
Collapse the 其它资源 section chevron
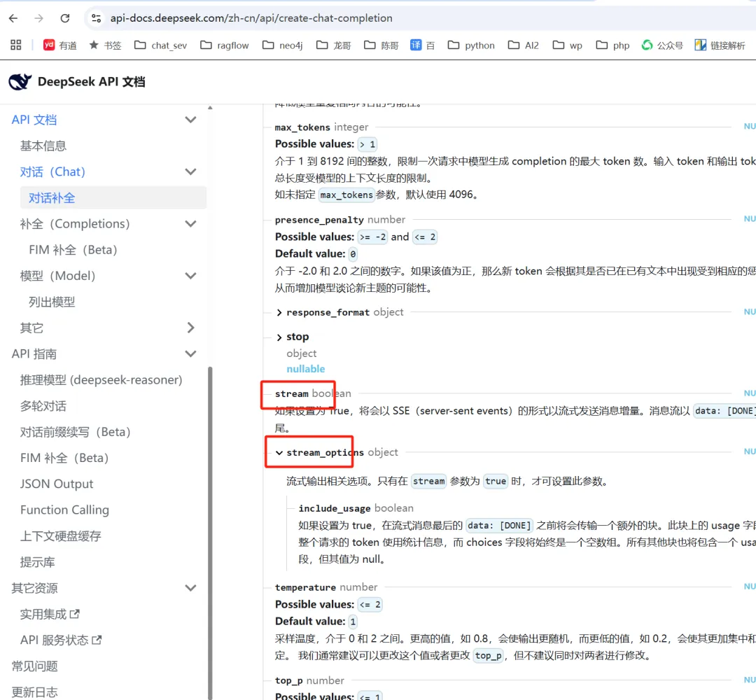(191, 588)
